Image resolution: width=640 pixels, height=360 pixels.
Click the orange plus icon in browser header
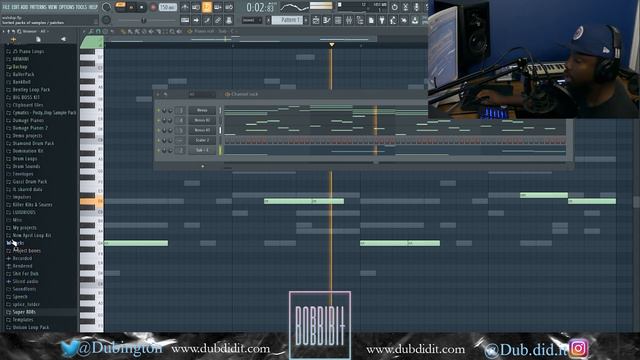point(13,39)
